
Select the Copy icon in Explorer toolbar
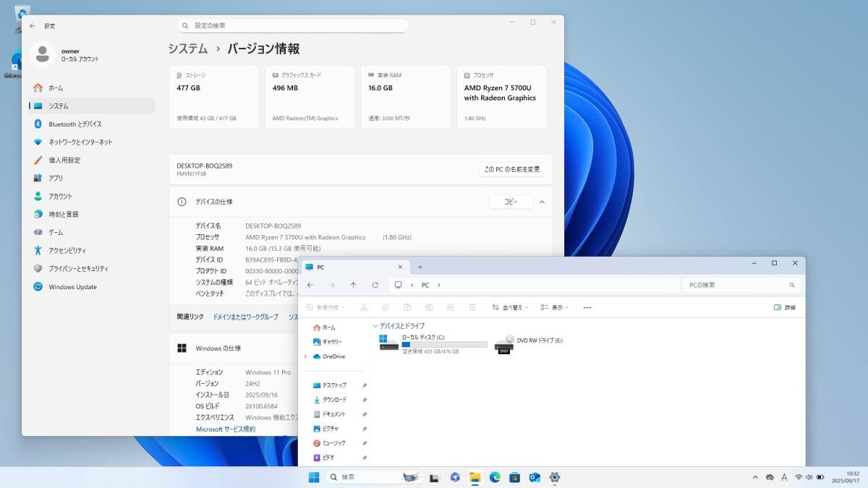[x=386, y=307]
